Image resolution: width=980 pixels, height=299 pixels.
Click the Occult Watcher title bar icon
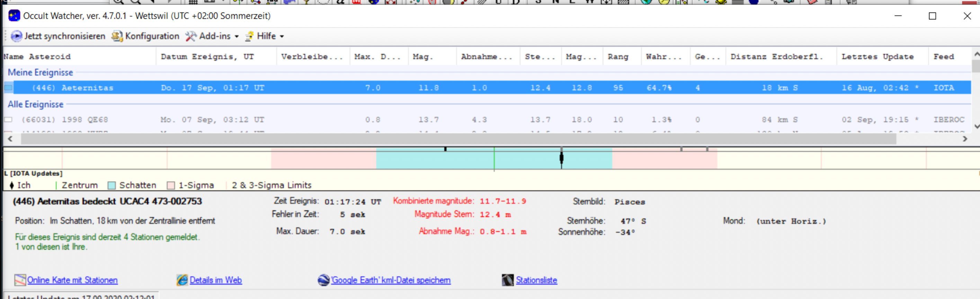coord(14,16)
